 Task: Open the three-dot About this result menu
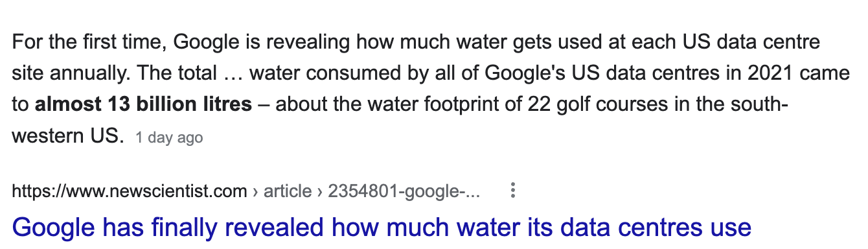(513, 191)
